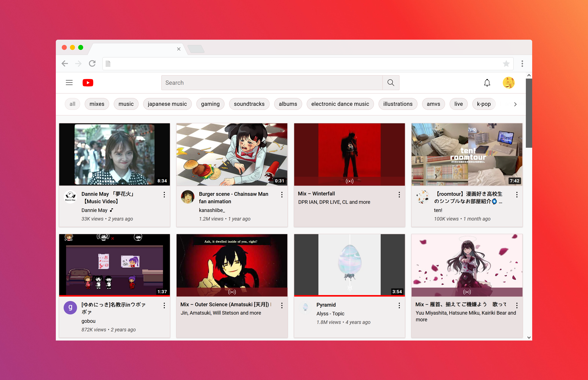This screenshot has height=380, width=588.
Task: Reload the page with the refresh icon
Action: click(92, 64)
